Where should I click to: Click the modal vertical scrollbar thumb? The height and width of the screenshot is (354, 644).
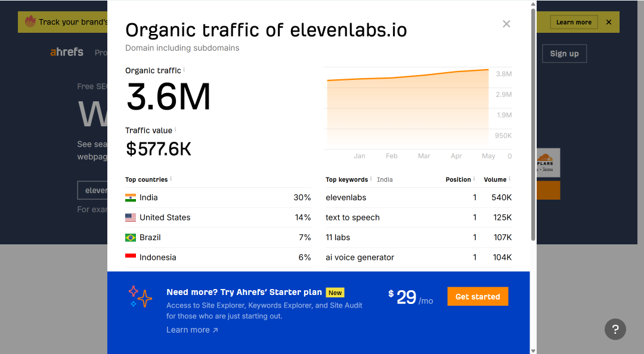click(533, 123)
